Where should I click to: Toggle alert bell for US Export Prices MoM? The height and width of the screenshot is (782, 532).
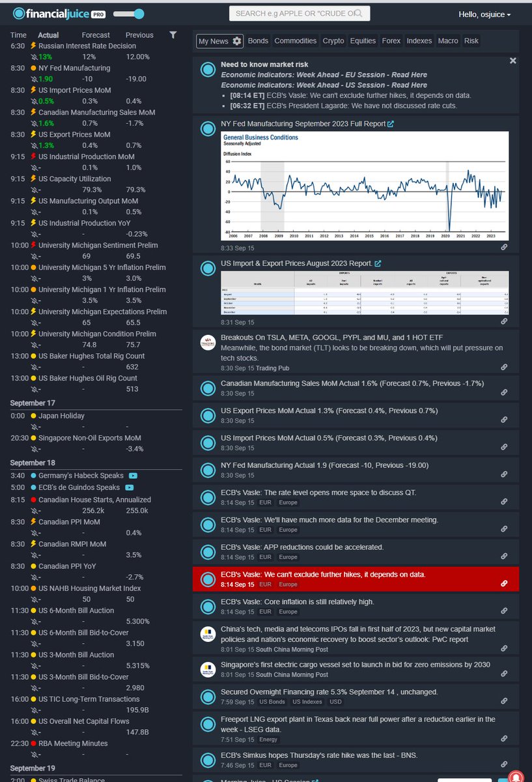[35, 145]
